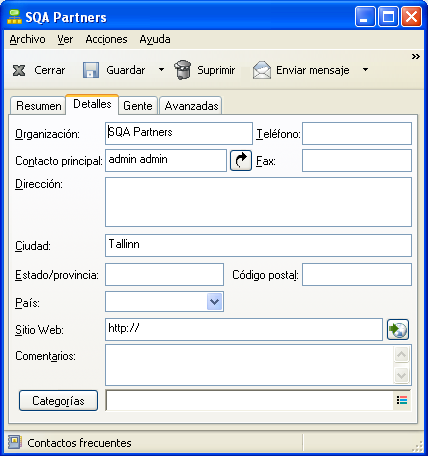This screenshot has height=456, width=428.
Task: Click the Cerrar X icon in toolbar
Action: pos(19,70)
